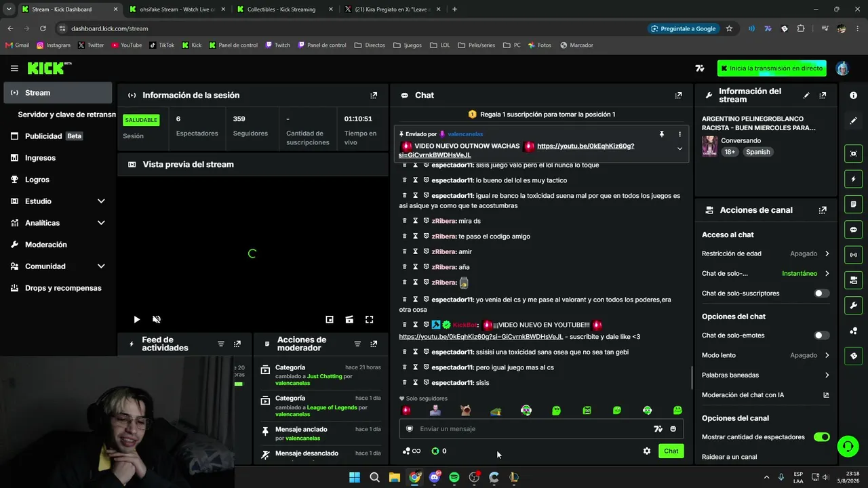The height and width of the screenshot is (488, 868).
Task: Open Spotify from the taskbar
Action: click(x=454, y=477)
